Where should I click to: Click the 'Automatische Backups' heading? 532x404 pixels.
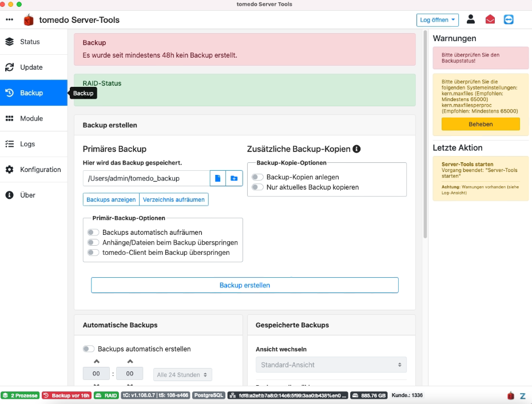point(120,325)
